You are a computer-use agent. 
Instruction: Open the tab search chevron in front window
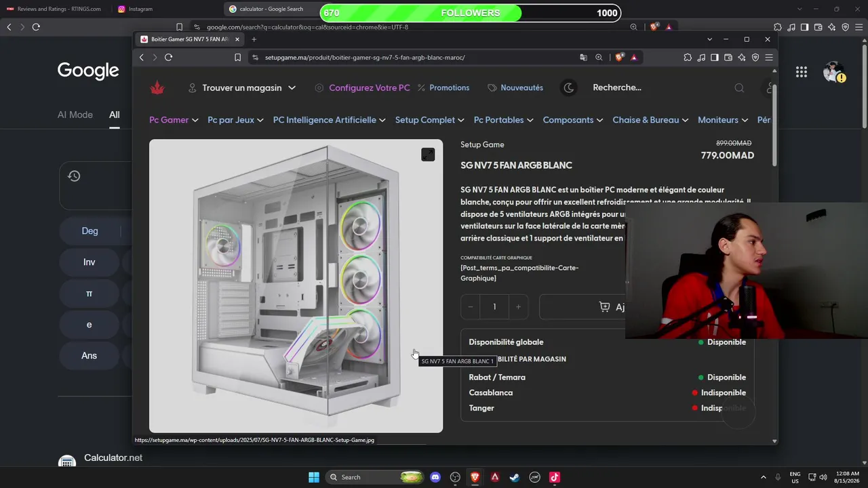point(709,39)
